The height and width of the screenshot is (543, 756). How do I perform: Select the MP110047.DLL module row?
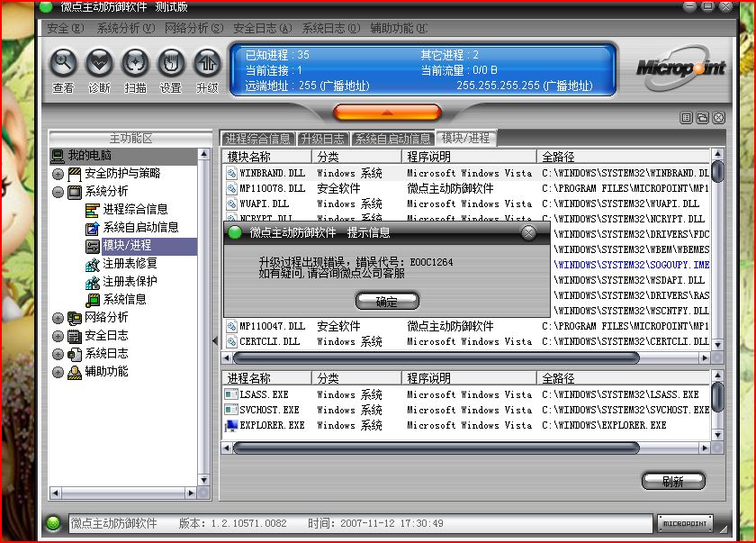466,326
